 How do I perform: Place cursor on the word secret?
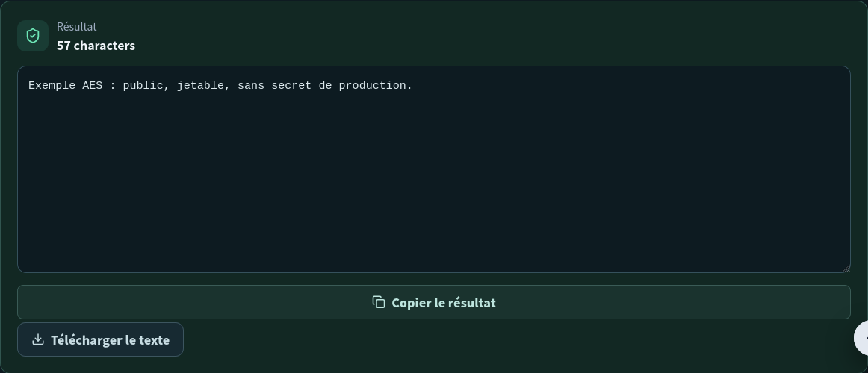(292, 86)
